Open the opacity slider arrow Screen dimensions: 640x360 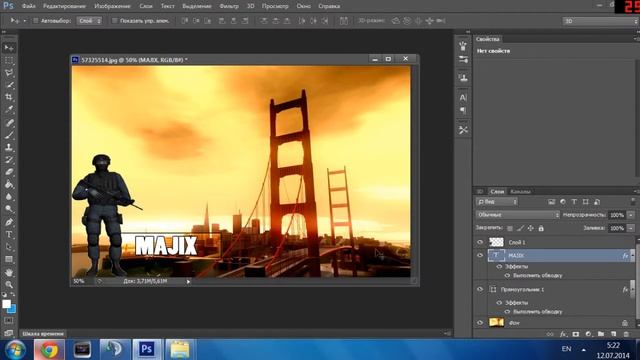pyautogui.click(x=631, y=215)
